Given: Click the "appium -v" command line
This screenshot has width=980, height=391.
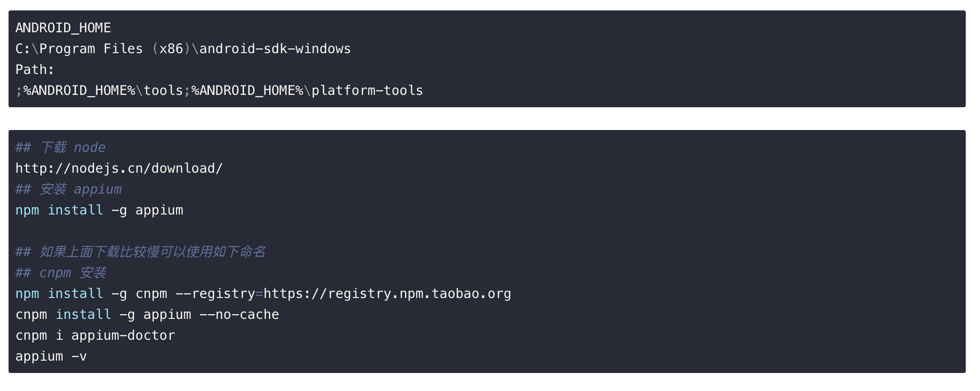Looking at the screenshot, I should pos(51,356).
